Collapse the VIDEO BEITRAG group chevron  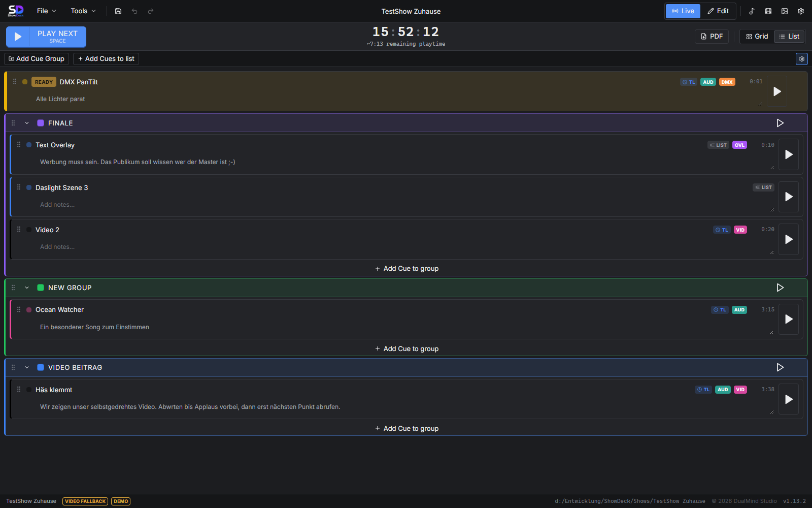click(x=27, y=367)
